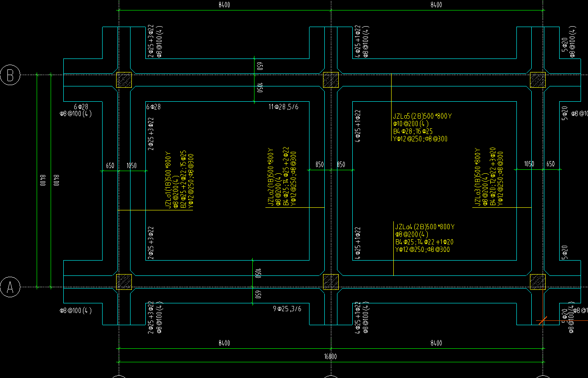
Task: Pick the vertical beam label "JZLa1(1B)500*800Y"
Action: (168, 180)
